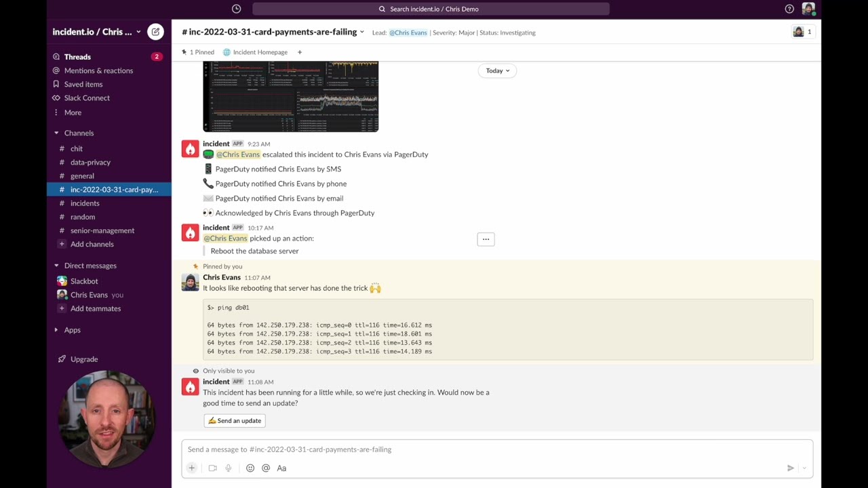Click the @ mention icon in composer
The width and height of the screenshot is (868, 488).
pos(266,468)
